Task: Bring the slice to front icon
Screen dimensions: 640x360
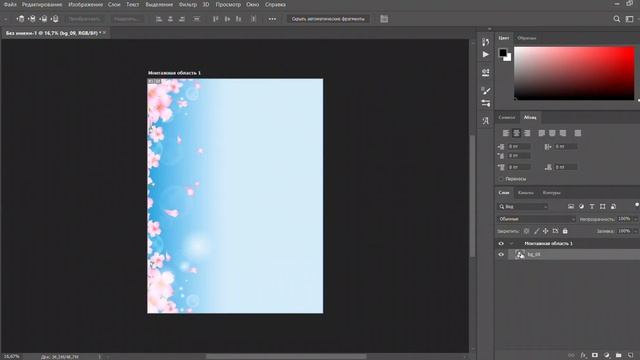Action: (20, 19)
